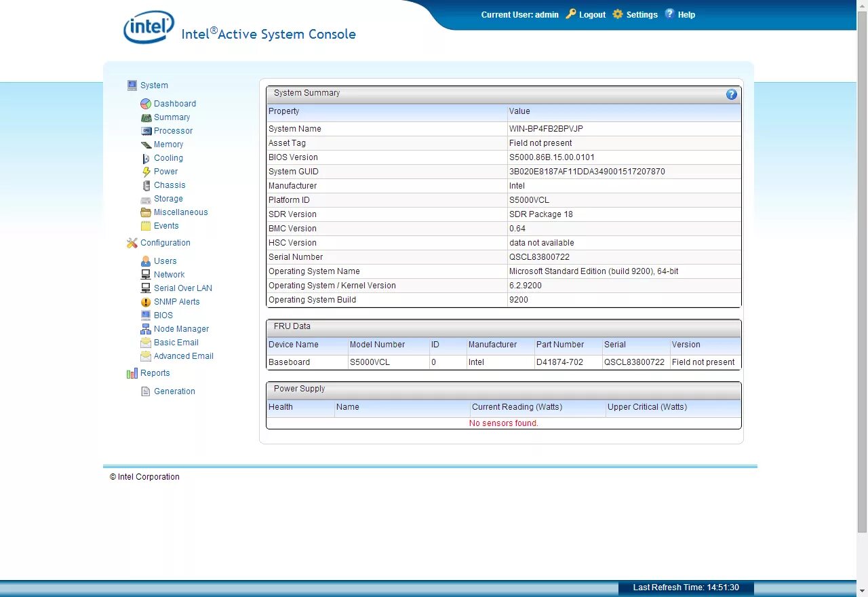Image resolution: width=868 pixels, height=597 pixels.
Task: Click the Chassis icon
Action: 146,185
